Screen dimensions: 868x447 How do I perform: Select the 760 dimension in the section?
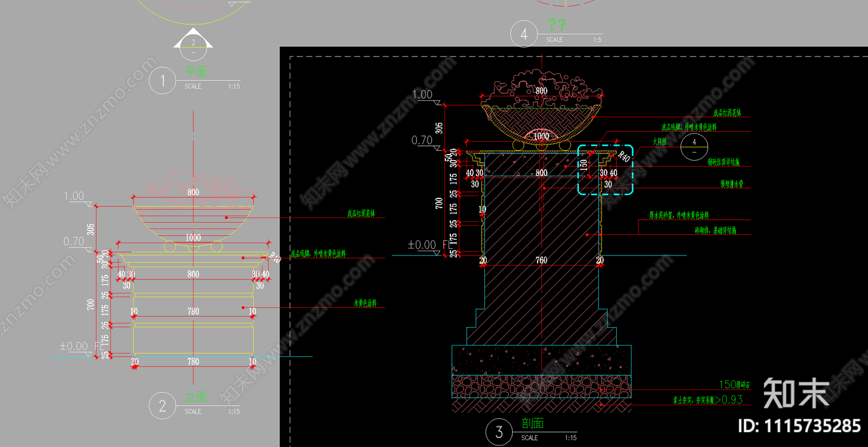[541, 260]
